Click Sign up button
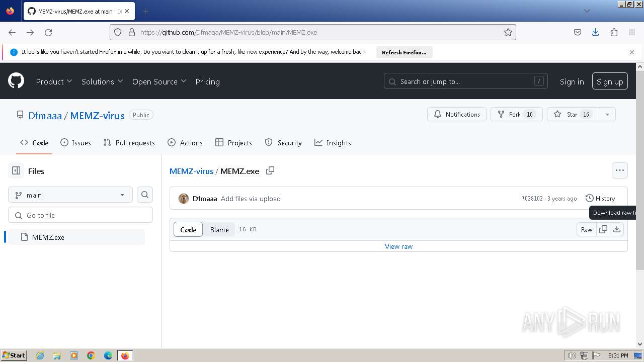 click(x=610, y=81)
